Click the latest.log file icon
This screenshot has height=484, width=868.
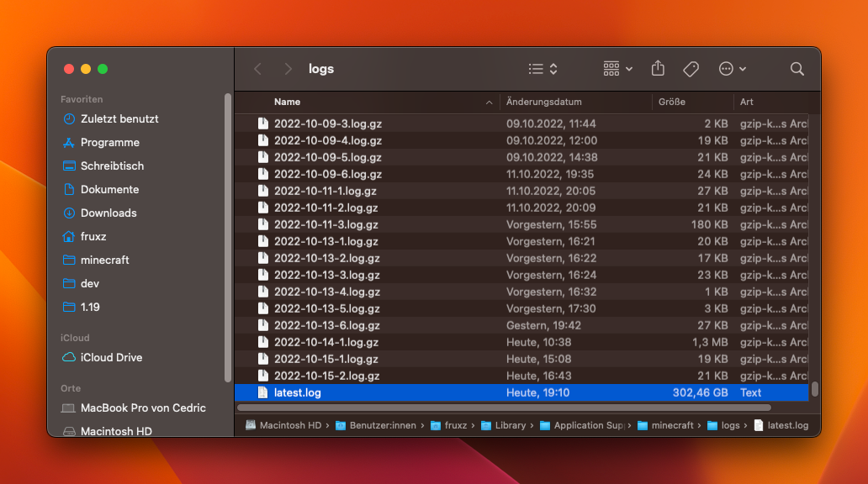(x=262, y=392)
